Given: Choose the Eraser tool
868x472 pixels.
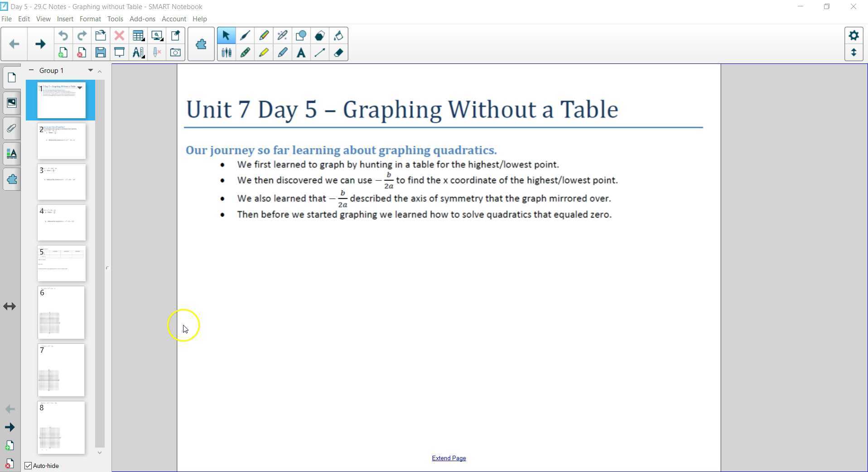Looking at the screenshot, I should 338,53.
